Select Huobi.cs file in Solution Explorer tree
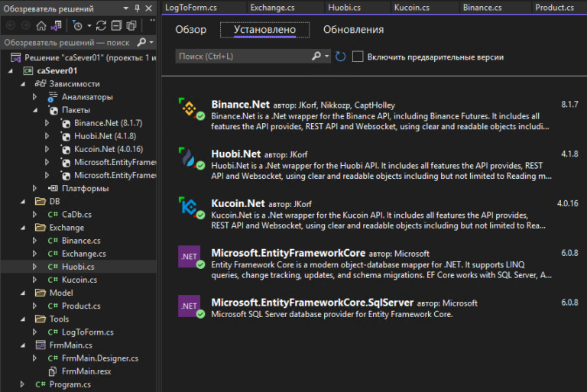Image resolution: width=587 pixels, height=392 pixels. (x=78, y=267)
